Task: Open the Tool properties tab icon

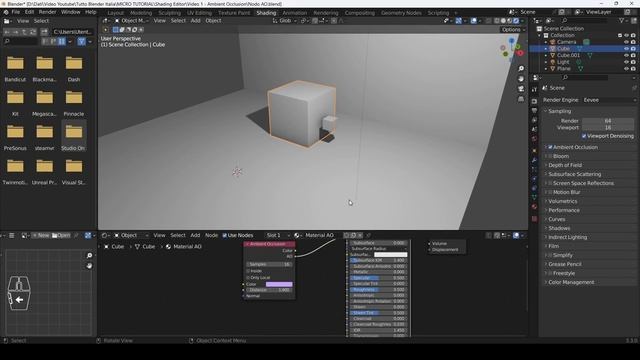Action: pyautogui.click(x=534, y=89)
